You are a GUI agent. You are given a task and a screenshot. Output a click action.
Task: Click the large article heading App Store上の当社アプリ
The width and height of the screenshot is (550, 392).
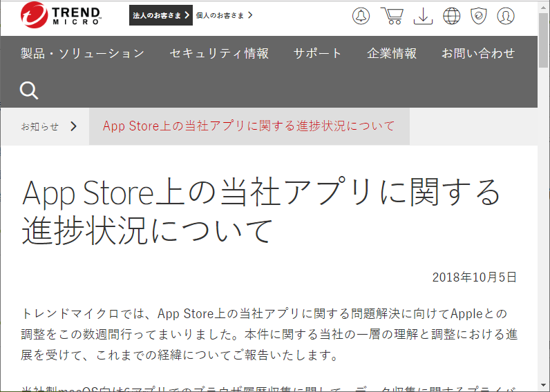[261, 211]
